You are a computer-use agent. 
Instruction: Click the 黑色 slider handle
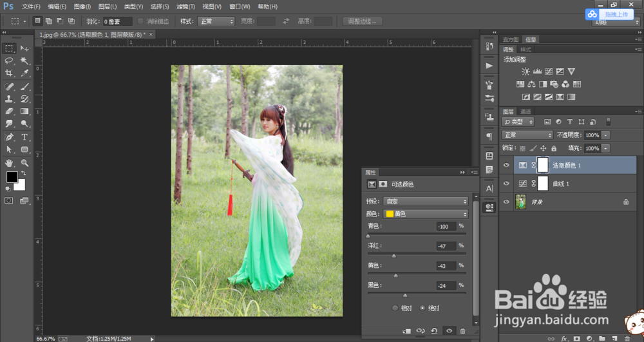pyautogui.click(x=405, y=295)
